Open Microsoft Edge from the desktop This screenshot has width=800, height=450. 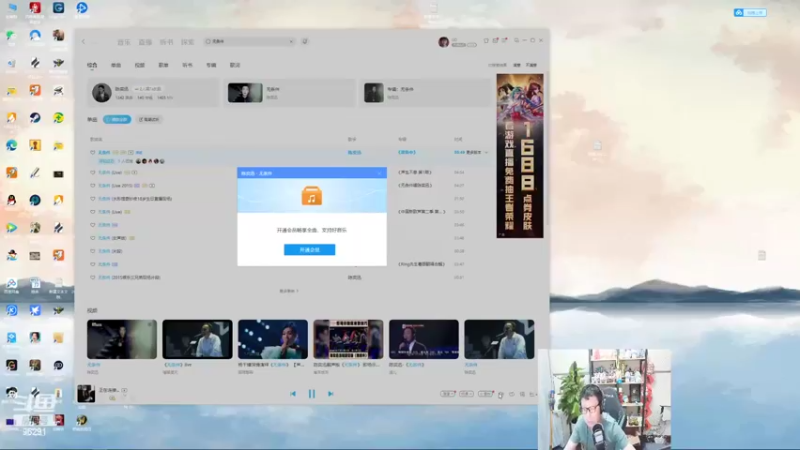coord(11,145)
